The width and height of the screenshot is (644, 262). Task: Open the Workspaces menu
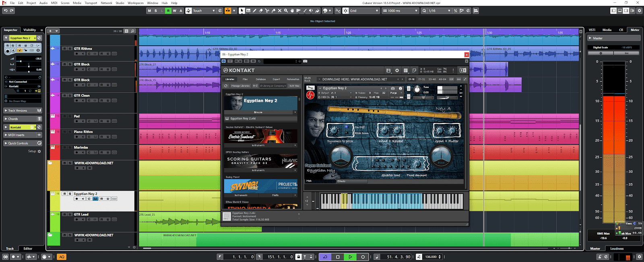point(136,3)
